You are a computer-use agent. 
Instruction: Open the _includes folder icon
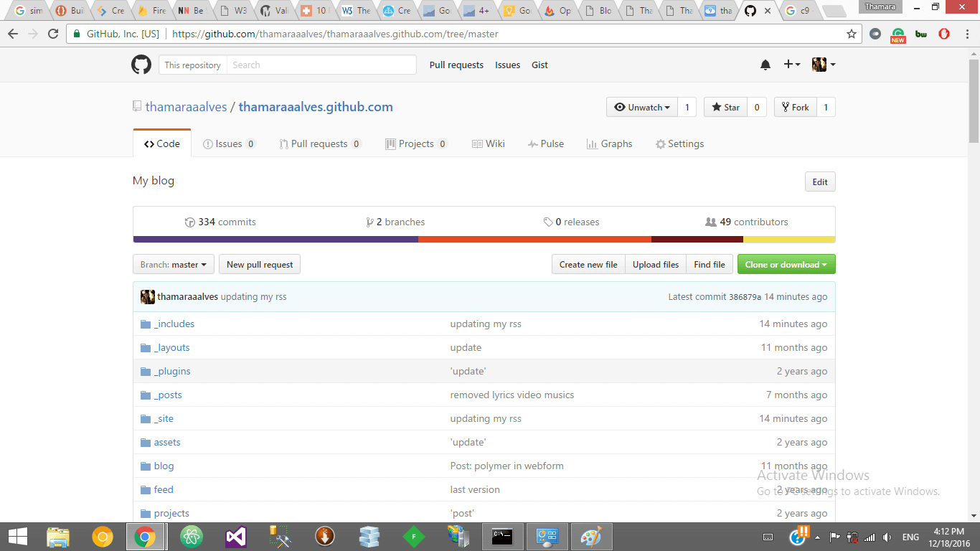coord(146,324)
